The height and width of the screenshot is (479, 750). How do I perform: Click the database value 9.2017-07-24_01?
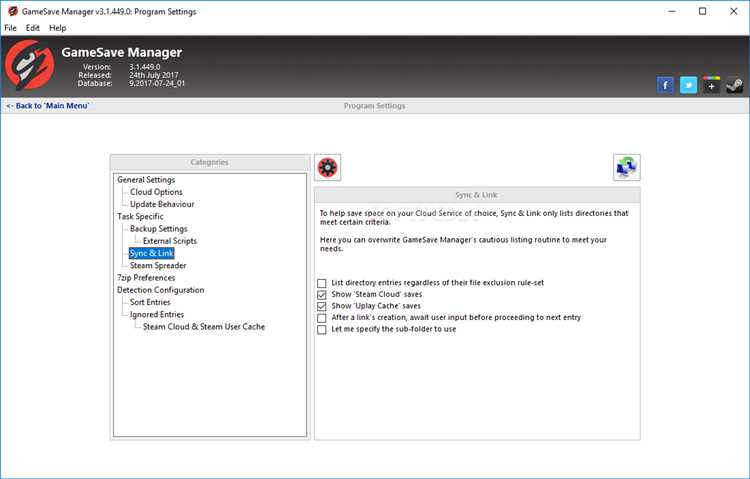click(157, 83)
